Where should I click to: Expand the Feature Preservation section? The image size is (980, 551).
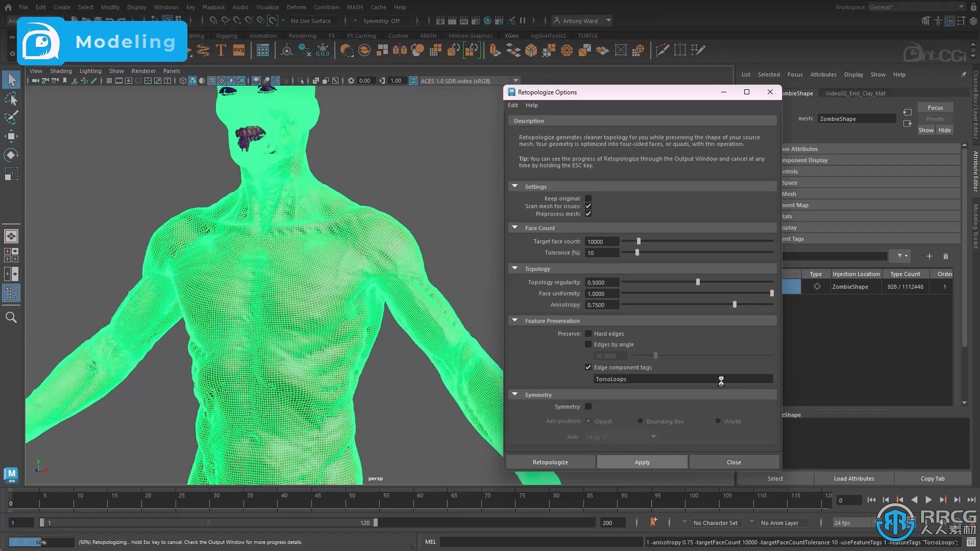point(515,319)
